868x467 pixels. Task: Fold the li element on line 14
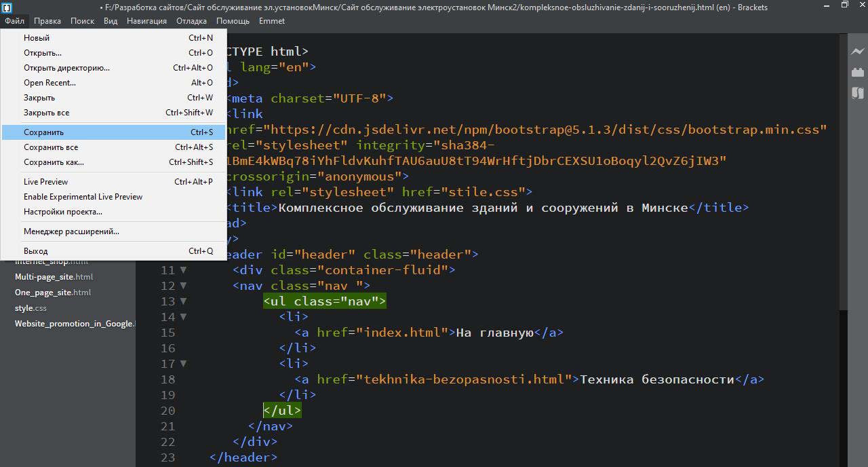[183, 317]
